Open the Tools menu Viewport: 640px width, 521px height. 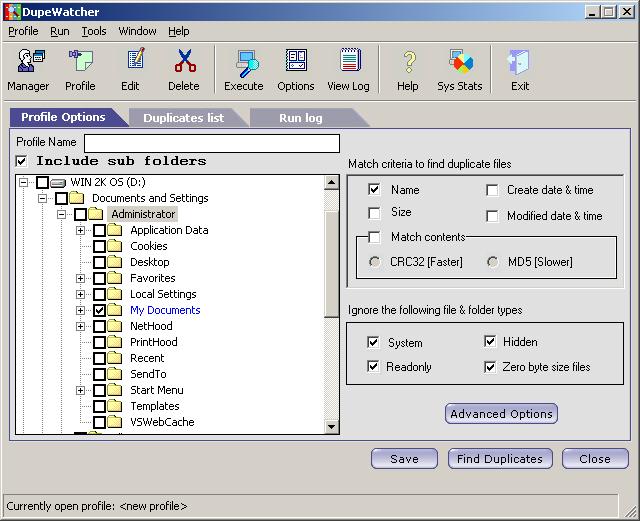[94, 31]
